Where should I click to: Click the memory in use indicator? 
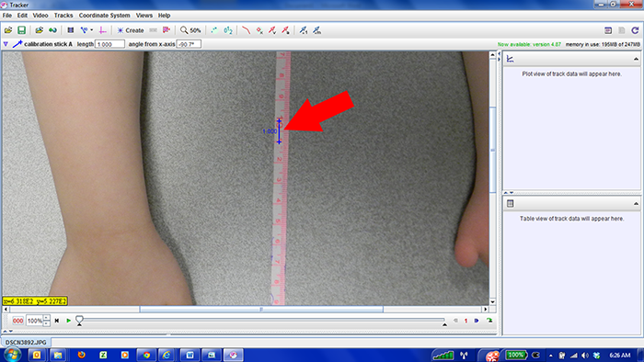pyautogui.click(x=603, y=44)
